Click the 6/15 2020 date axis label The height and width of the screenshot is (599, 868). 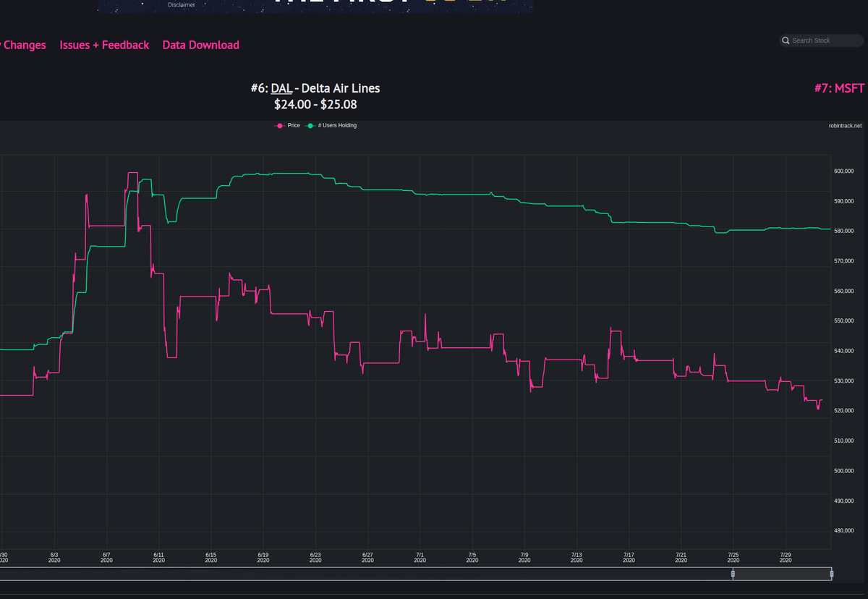click(x=210, y=557)
